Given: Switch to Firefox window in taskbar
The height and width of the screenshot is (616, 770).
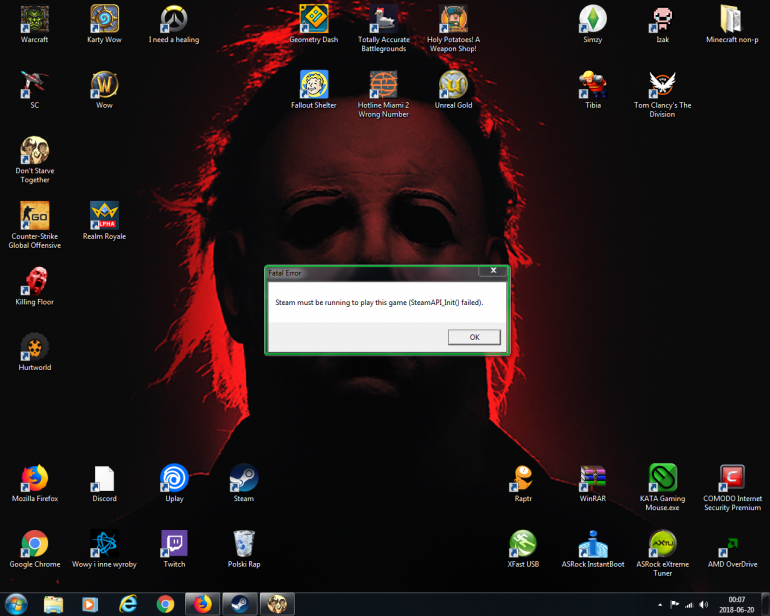Looking at the screenshot, I should pyautogui.click(x=203, y=604).
